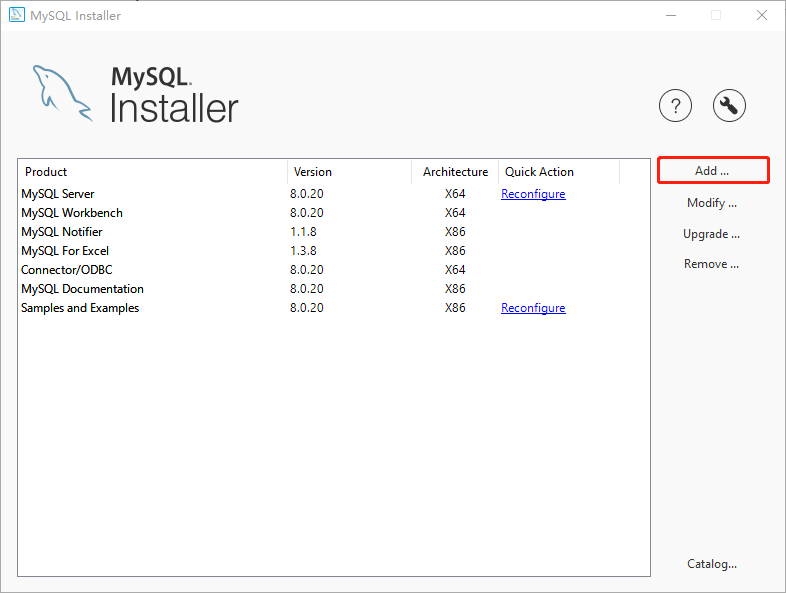Select the Connector/ODBC row
The width and height of the screenshot is (786, 593).
click(x=334, y=270)
